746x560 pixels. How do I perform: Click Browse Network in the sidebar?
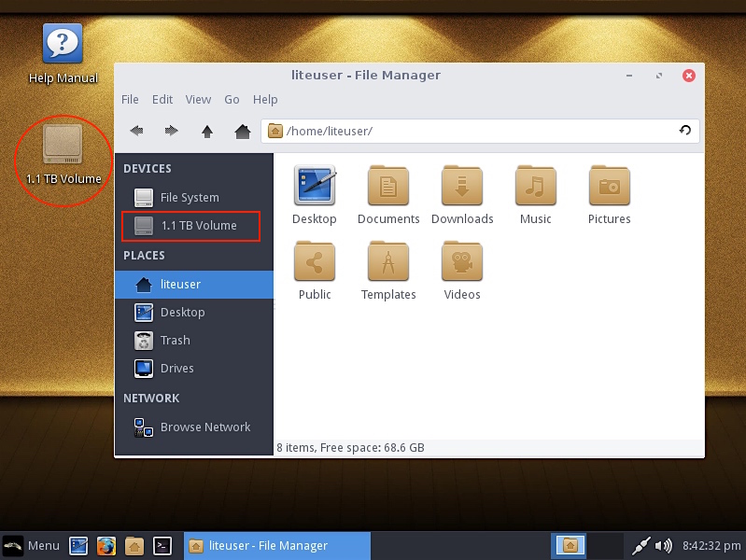tap(204, 427)
